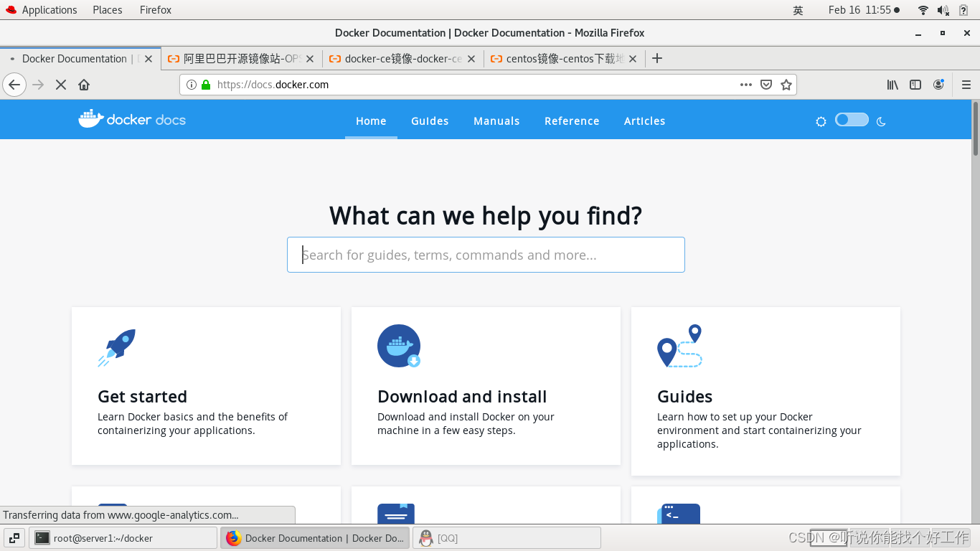Switch to QQ window in taskbar
This screenshot has height=551, width=980.
click(507, 538)
